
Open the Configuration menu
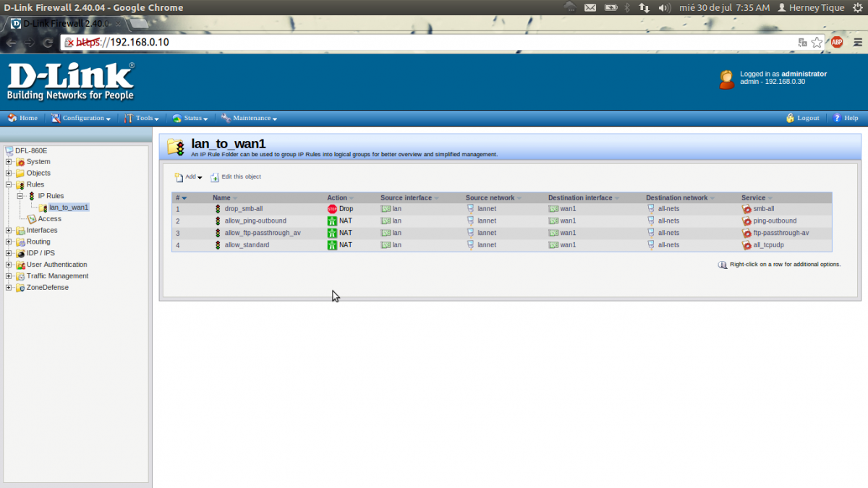coord(80,118)
